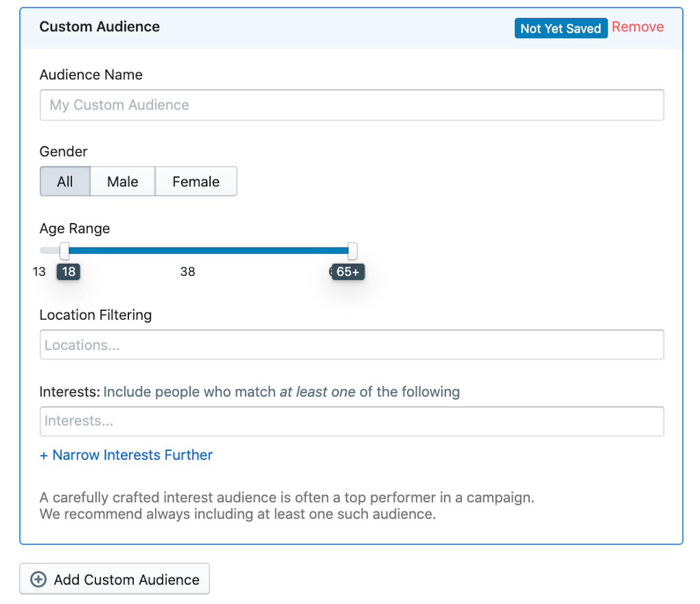Remove this custom audience
This screenshot has height=604, width=700.
637,27
